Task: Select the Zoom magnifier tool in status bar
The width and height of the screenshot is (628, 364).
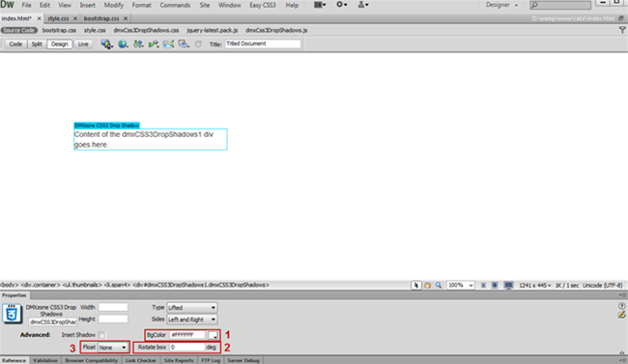Action: [x=439, y=285]
